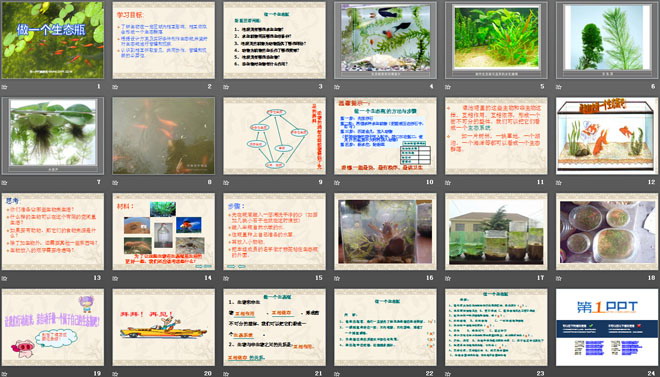Select slide 20 '拜拜！再见！' yellow car thumbnail
The height and width of the screenshot is (377, 660).
(164, 327)
